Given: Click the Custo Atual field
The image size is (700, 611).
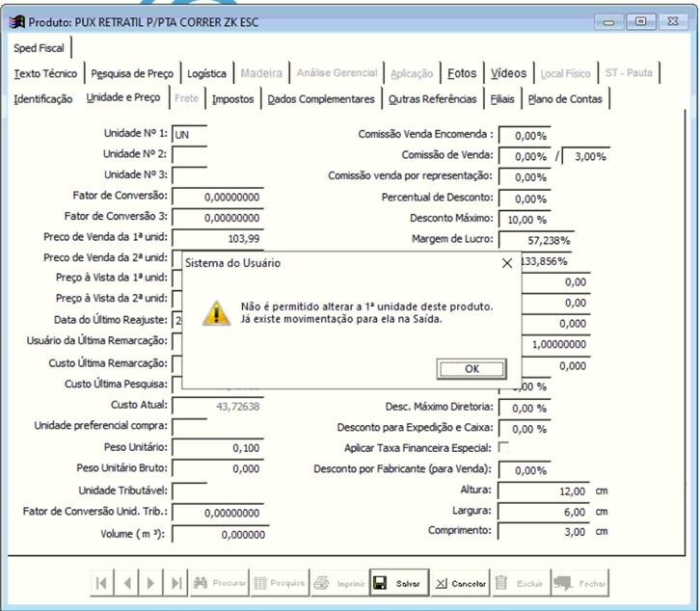Looking at the screenshot, I should (x=218, y=406).
